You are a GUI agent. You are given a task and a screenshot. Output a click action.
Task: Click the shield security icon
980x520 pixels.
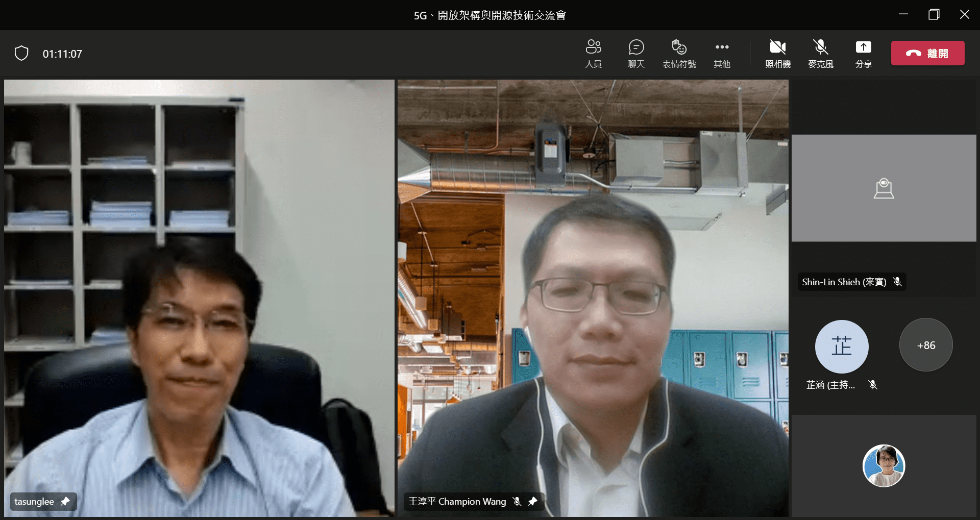pos(21,53)
